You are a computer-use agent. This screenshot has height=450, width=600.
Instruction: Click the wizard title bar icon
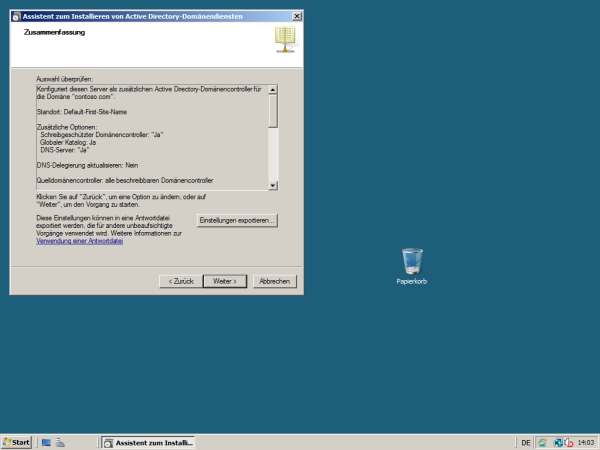coord(16,16)
